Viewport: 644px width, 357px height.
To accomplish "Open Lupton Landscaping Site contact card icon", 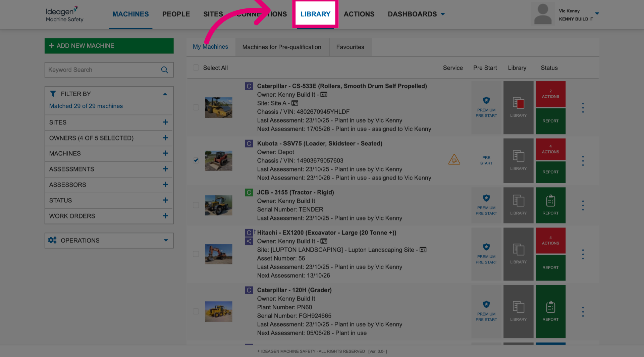I will point(423,250).
